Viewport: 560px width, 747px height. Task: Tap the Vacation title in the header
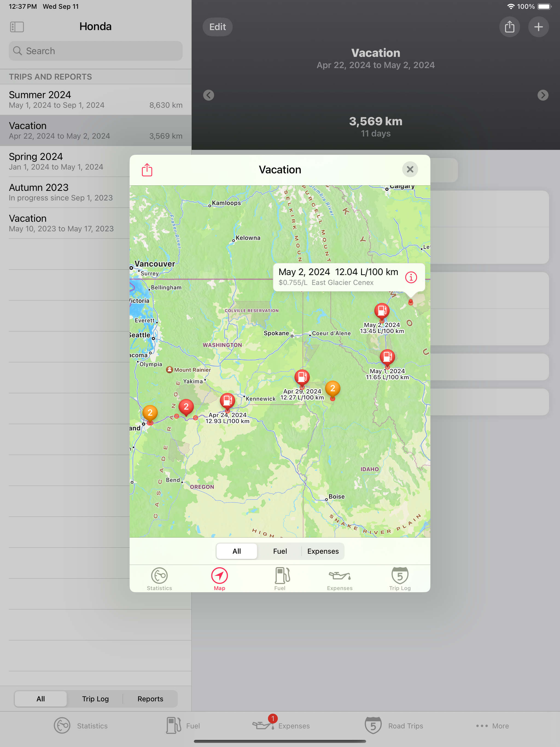(376, 53)
